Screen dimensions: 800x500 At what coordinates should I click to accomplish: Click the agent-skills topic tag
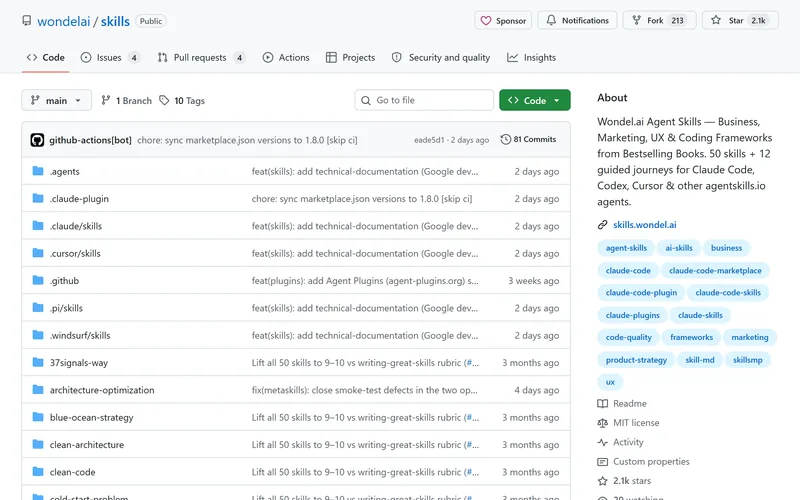coord(626,248)
